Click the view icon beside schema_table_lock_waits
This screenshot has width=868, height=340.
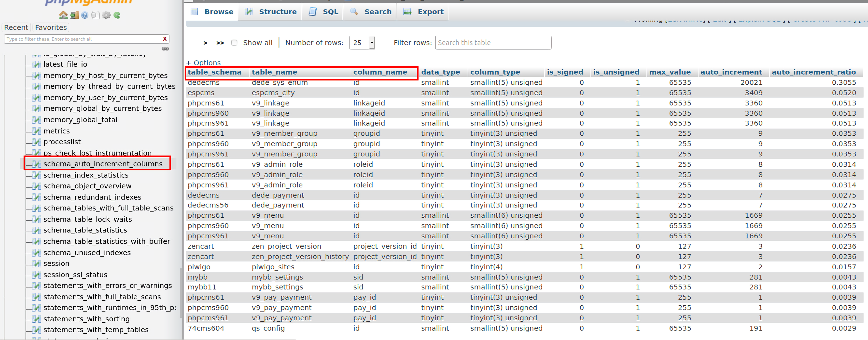[x=36, y=219]
